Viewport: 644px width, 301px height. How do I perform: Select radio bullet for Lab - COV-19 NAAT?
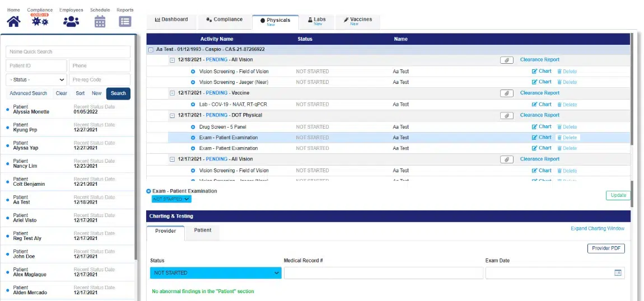pos(193,104)
